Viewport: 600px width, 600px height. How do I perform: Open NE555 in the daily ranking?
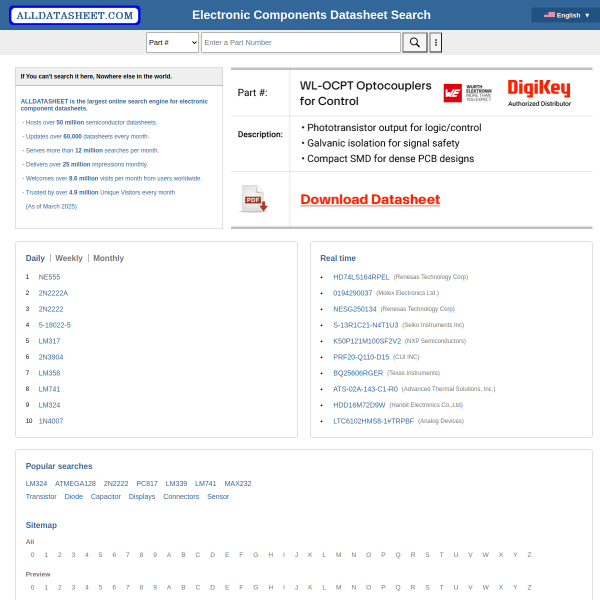[49, 277]
